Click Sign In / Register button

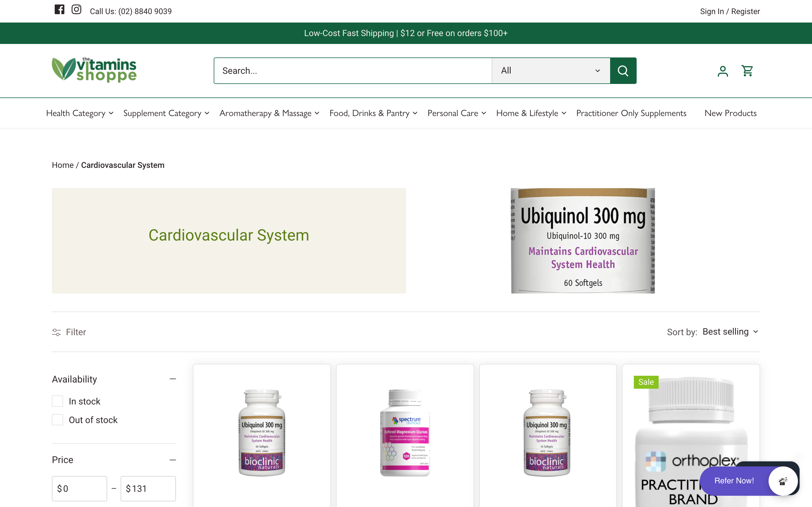click(x=730, y=11)
